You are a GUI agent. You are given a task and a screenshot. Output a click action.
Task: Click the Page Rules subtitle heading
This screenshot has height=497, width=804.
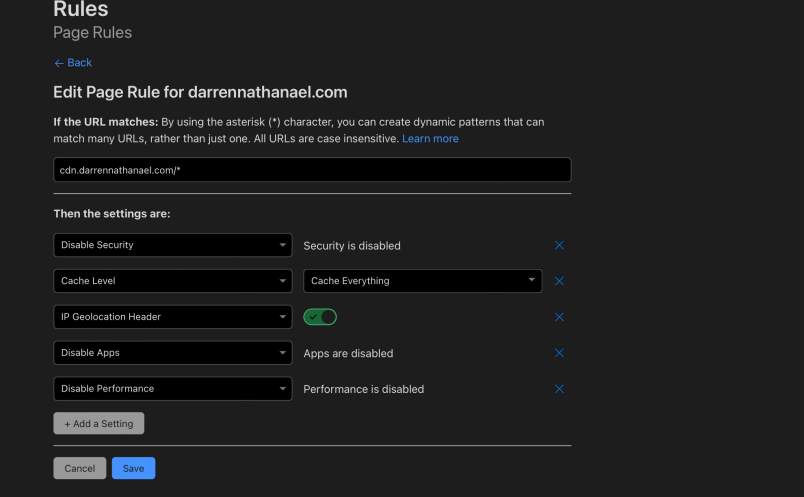pos(92,33)
